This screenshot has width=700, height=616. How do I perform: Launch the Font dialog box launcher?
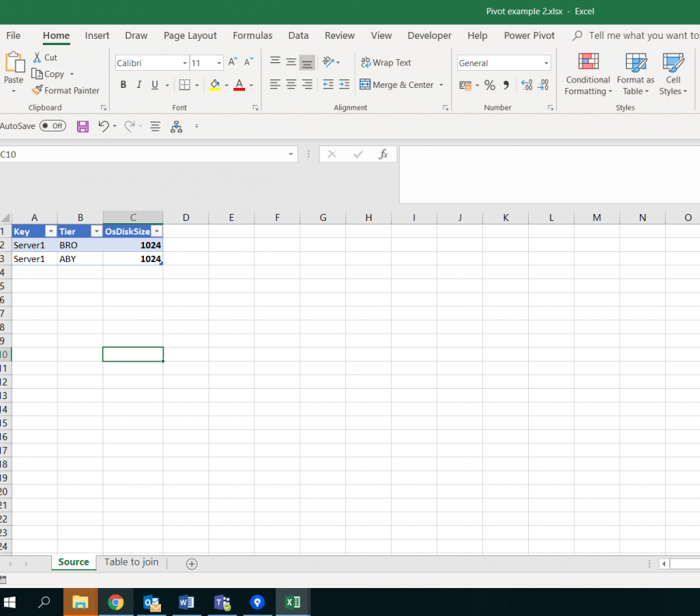coord(255,108)
